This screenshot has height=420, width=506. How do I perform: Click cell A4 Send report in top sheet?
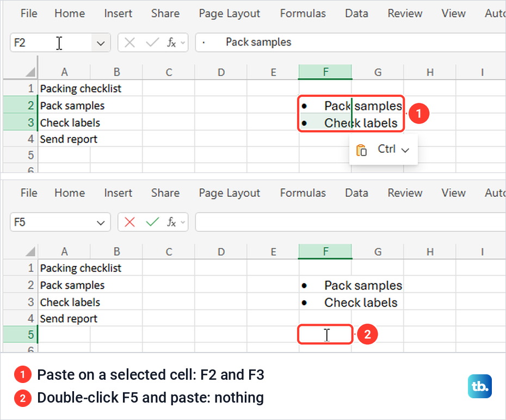click(64, 139)
